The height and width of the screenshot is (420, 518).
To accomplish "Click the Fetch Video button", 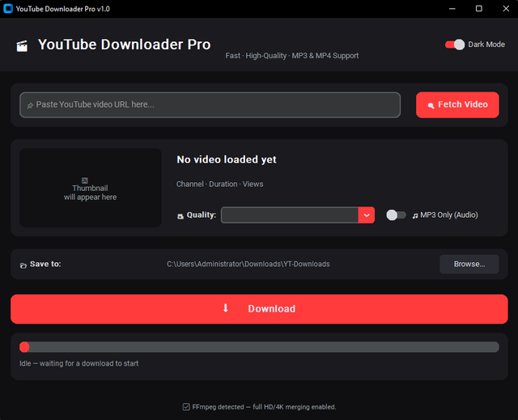I will (457, 104).
